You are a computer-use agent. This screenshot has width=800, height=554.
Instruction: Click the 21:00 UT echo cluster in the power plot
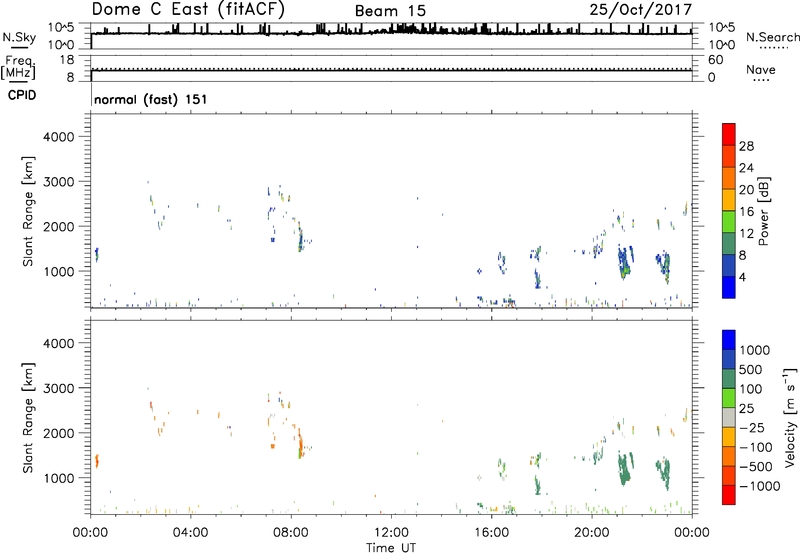coord(625,261)
